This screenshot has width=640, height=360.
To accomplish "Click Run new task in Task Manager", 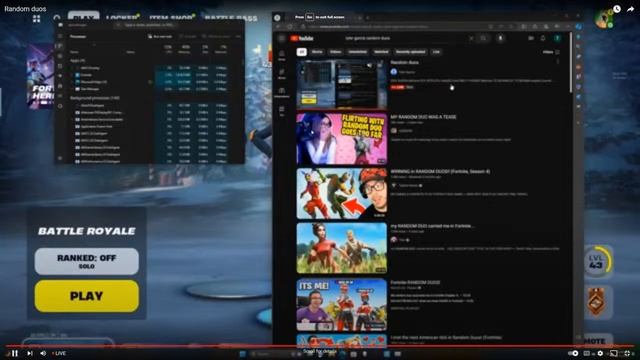I will coord(160,36).
